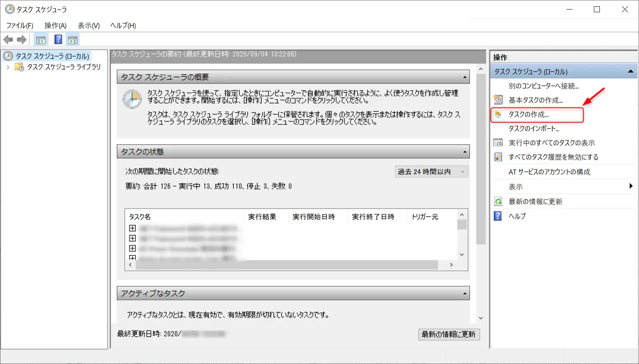
Task: Click the summary pane scrollbar up arrow
Action: (481, 69)
